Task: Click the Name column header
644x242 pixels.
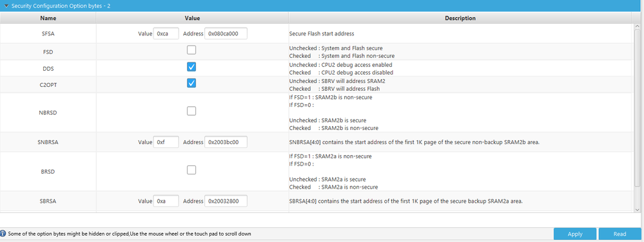Action: click(x=48, y=18)
